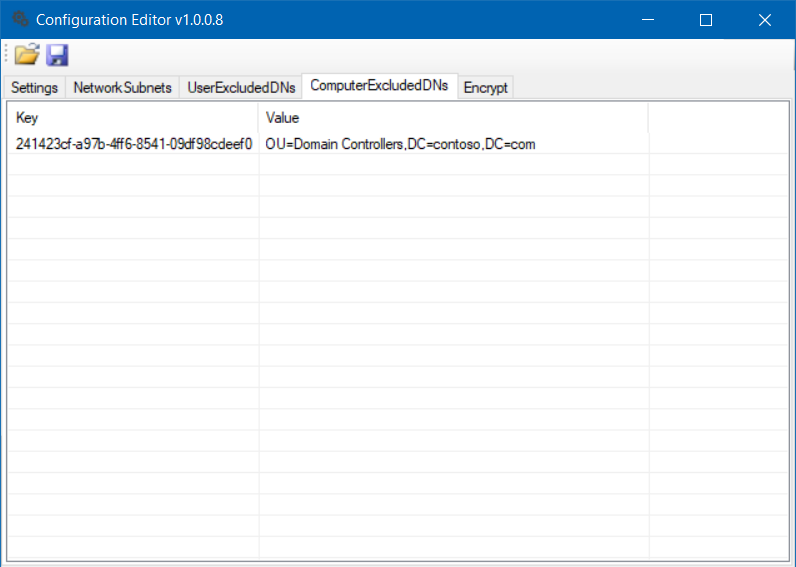Viewport: 796px width, 567px height.
Task: Select the OU=Domain Controllers,DC=contoso,DC=com value
Action: pyautogui.click(x=401, y=144)
